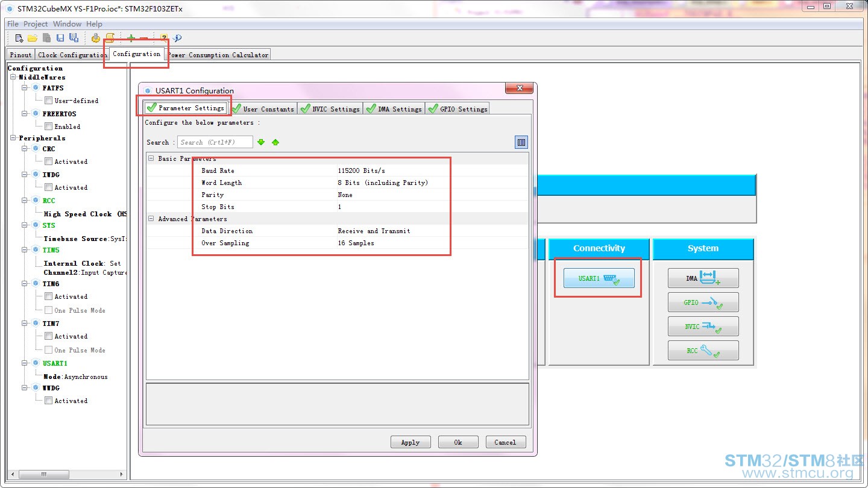The height and width of the screenshot is (488, 868).
Task: Click the left panel scrollbar right arrow
Action: pyautogui.click(x=122, y=474)
